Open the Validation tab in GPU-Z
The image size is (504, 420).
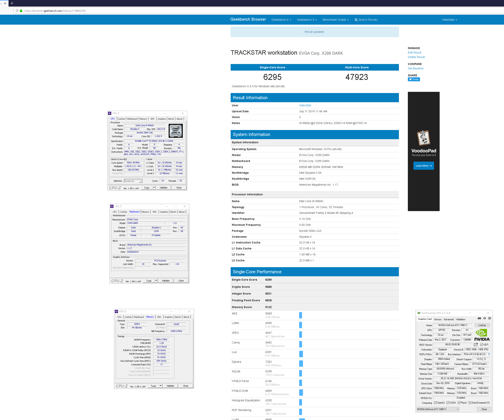460,319
